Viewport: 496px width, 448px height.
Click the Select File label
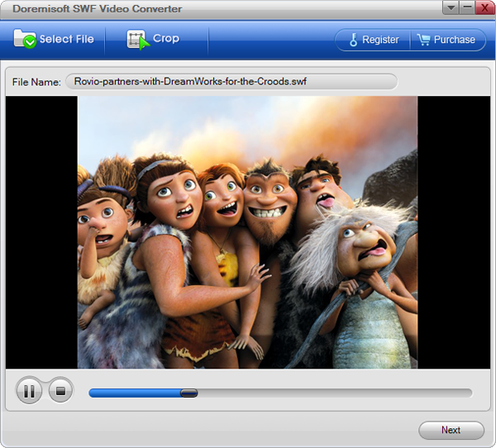[67, 39]
